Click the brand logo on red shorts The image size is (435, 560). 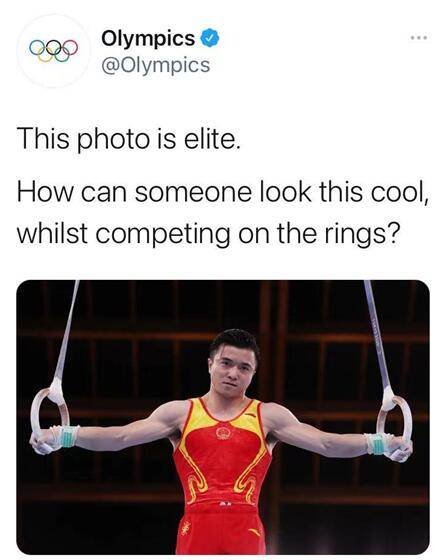pos(255,532)
